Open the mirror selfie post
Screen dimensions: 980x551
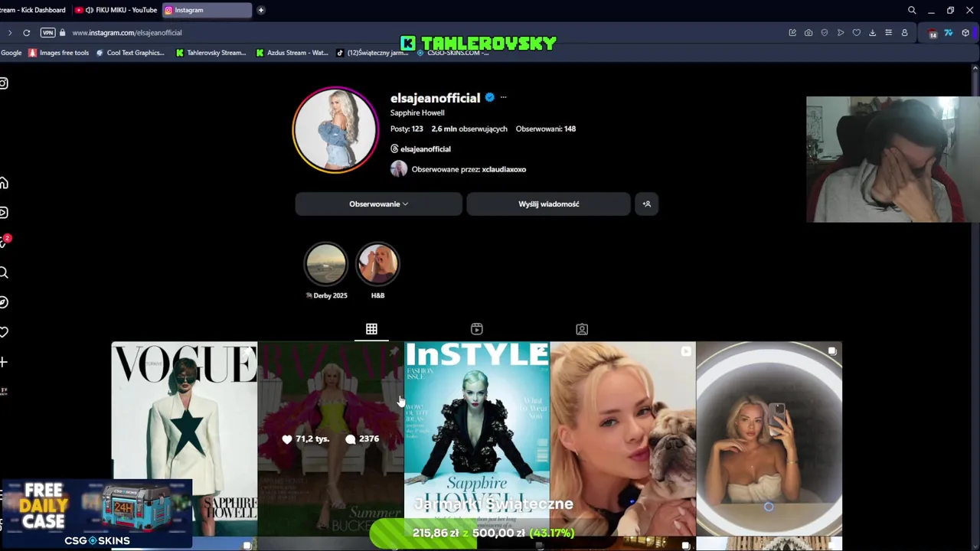pyautogui.click(x=769, y=439)
